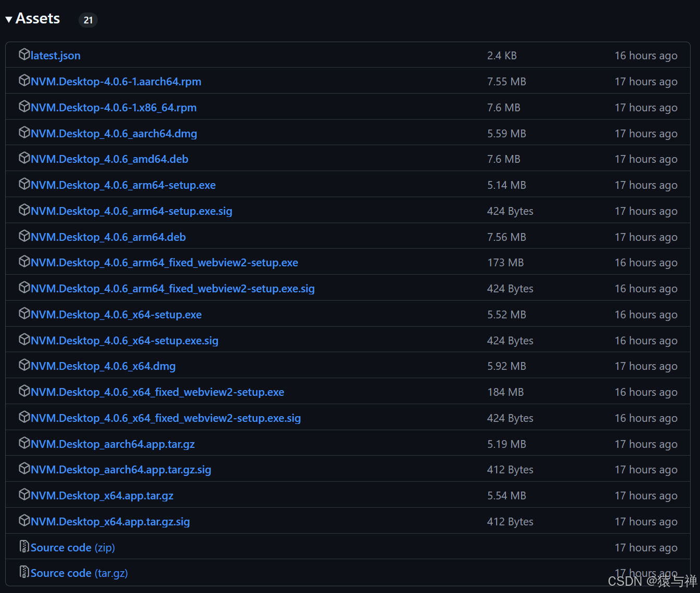
Task: Open x64_fixed_webview2-setup.exe.sig link
Action: point(166,418)
